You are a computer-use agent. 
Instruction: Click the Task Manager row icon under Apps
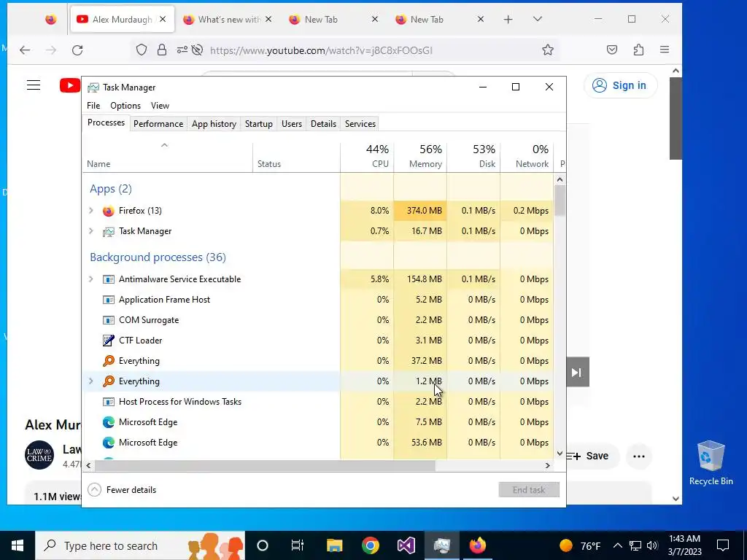[x=109, y=231]
